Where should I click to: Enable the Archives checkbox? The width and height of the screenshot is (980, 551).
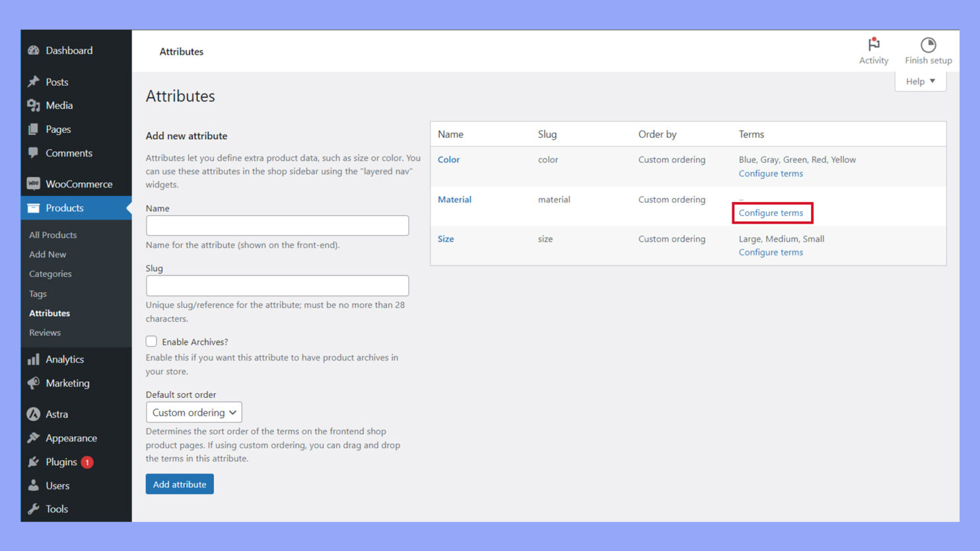[x=151, y=341]
